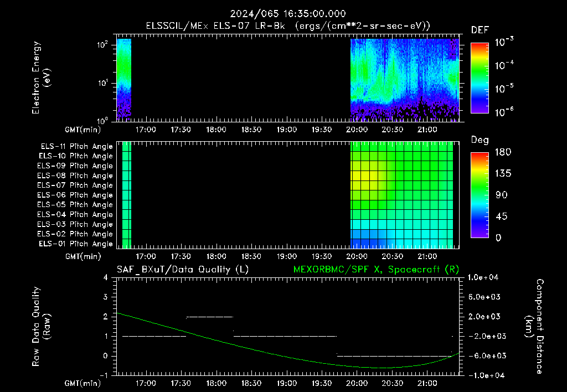Click the ELS-05 Pitch Angle row label
567x392 pixels.
click(75, 205)
